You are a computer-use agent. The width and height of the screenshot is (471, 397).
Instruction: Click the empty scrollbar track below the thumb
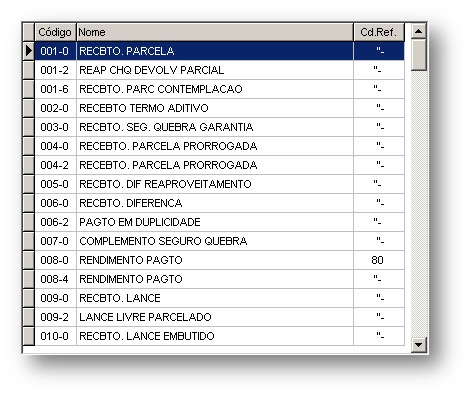pos(419,203)
